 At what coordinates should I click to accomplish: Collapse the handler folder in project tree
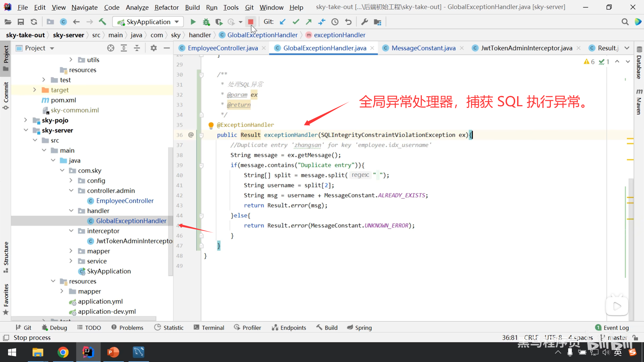click(71, 210)
